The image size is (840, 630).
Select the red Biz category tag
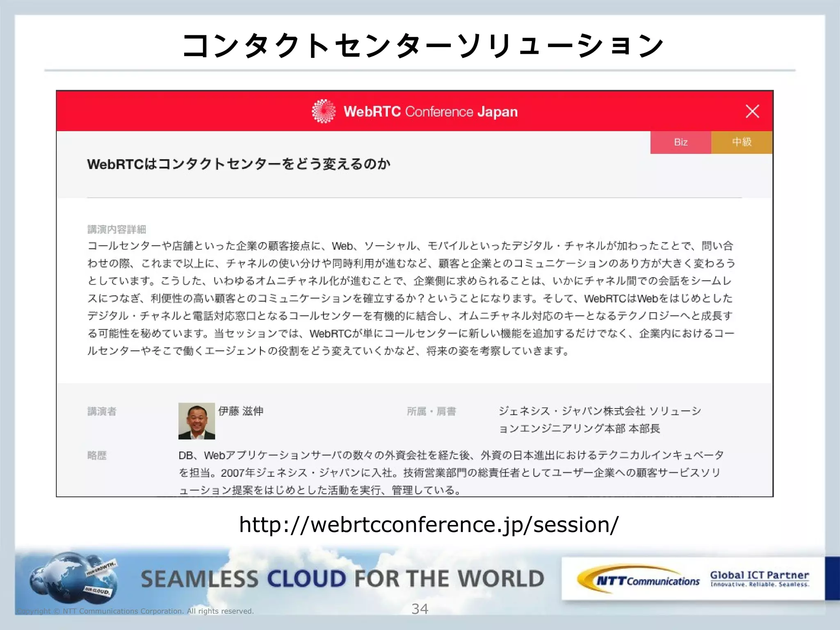coord(680,142)
